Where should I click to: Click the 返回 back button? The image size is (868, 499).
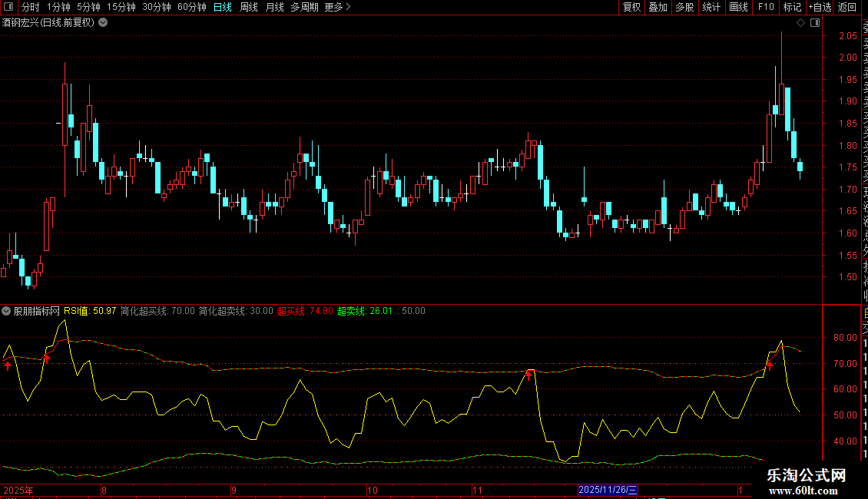(847, 7)
